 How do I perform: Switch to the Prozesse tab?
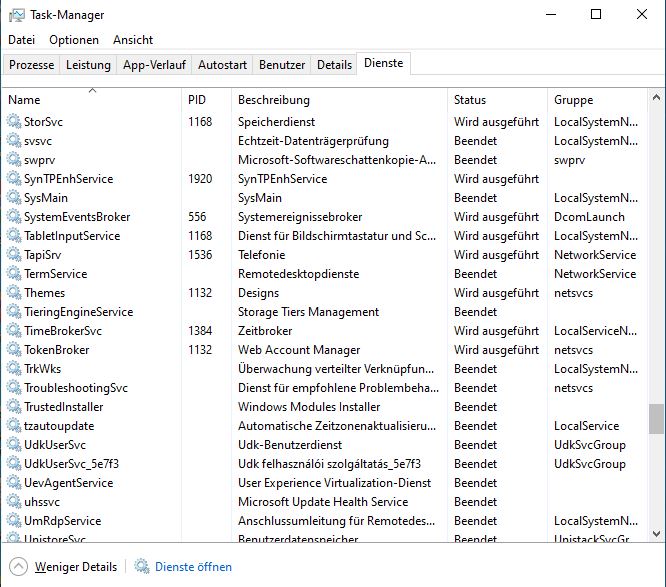coord(31,65)
